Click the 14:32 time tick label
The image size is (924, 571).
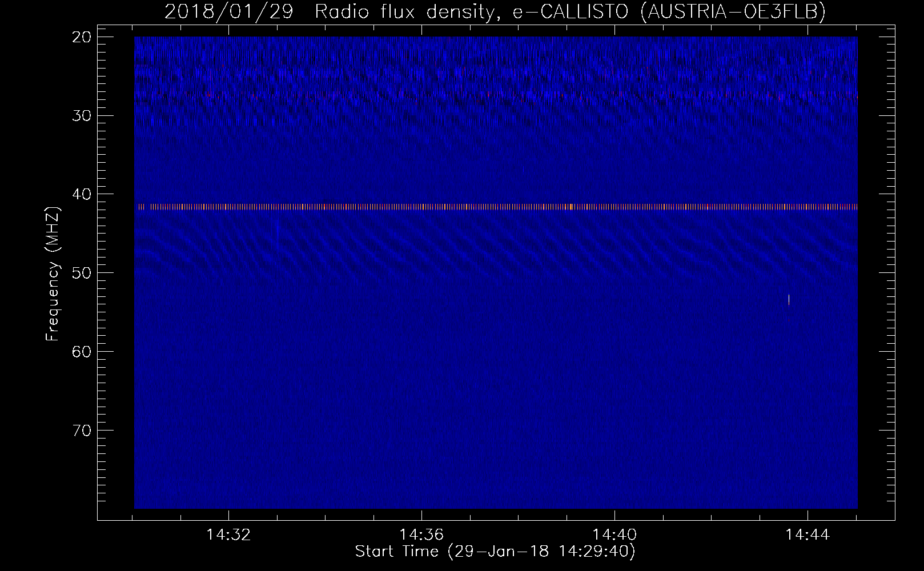click(x=228, y=535)
